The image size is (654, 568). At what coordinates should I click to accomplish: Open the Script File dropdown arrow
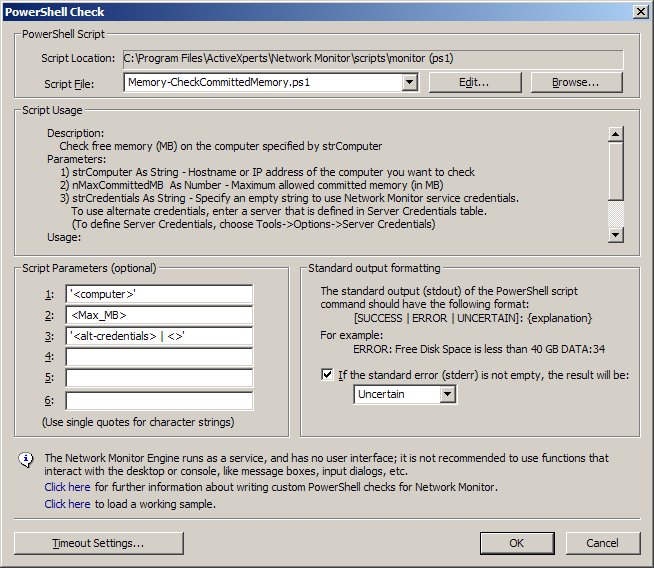[x=410, y=82]
